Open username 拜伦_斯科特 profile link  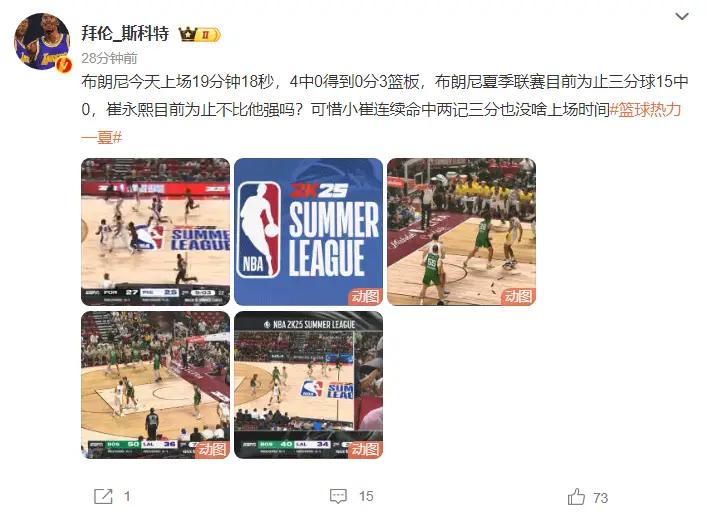(x=125, y=34)
